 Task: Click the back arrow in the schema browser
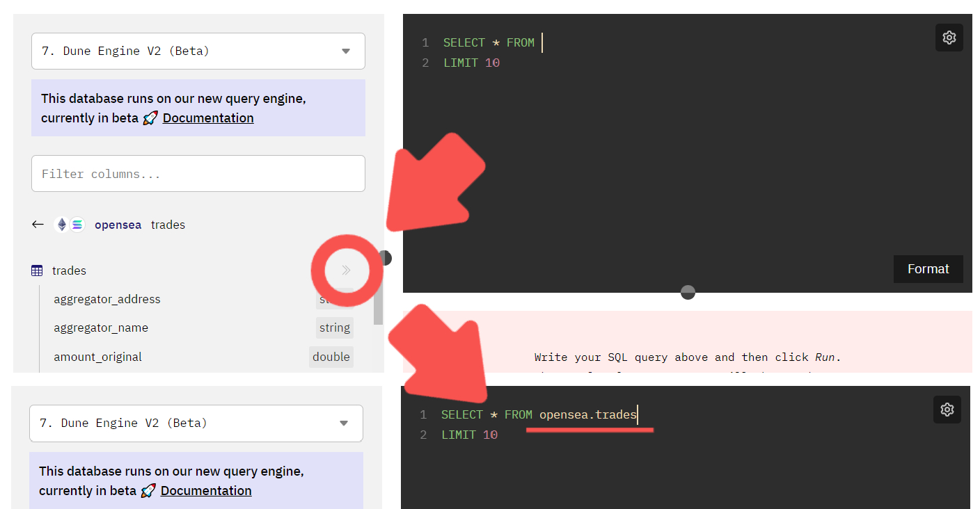tap(38, 224)
